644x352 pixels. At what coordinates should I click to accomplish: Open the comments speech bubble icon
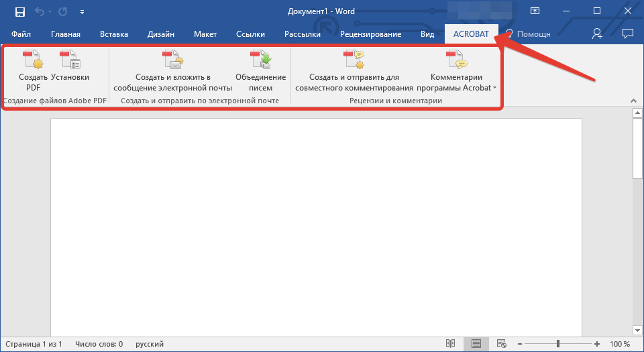coord(628,34)
